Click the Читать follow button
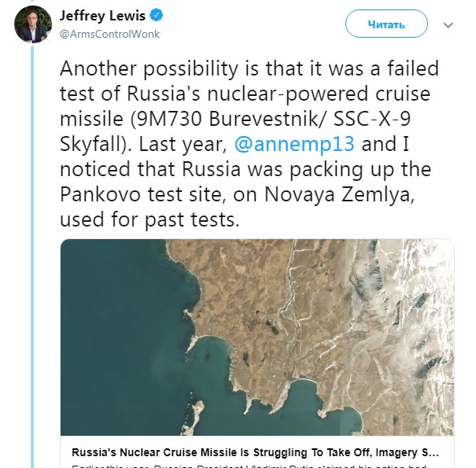 click(386, 24)
